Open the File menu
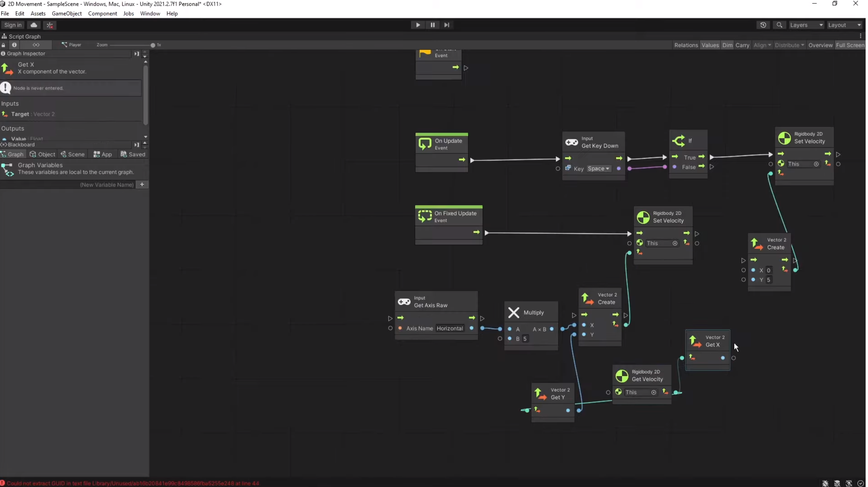Screen dimensions: 868x487 coord(5,14)
